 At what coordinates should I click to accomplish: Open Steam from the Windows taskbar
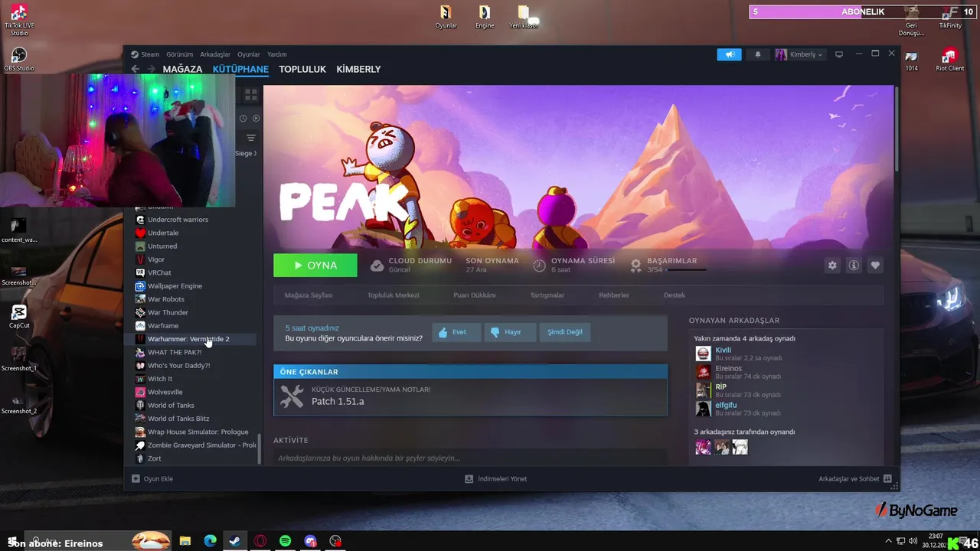click(x=235, y=541)
